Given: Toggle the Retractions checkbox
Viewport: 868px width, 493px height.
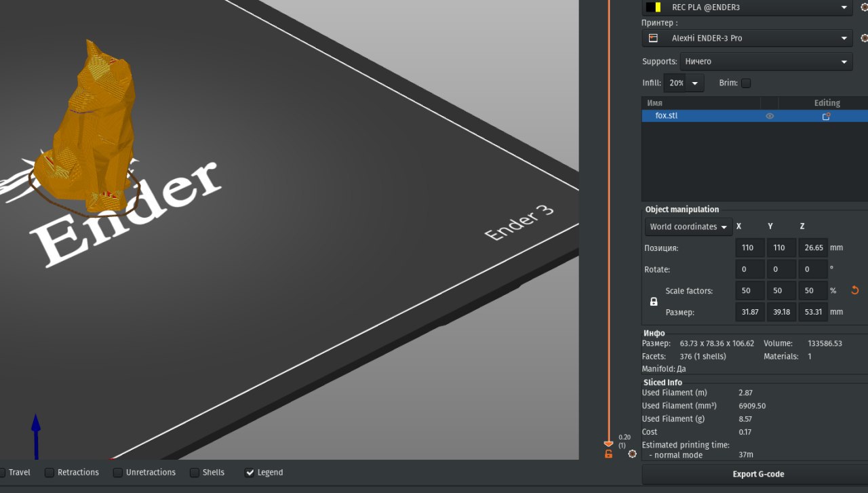Looking at the screenshot, I should coord(50,472).
